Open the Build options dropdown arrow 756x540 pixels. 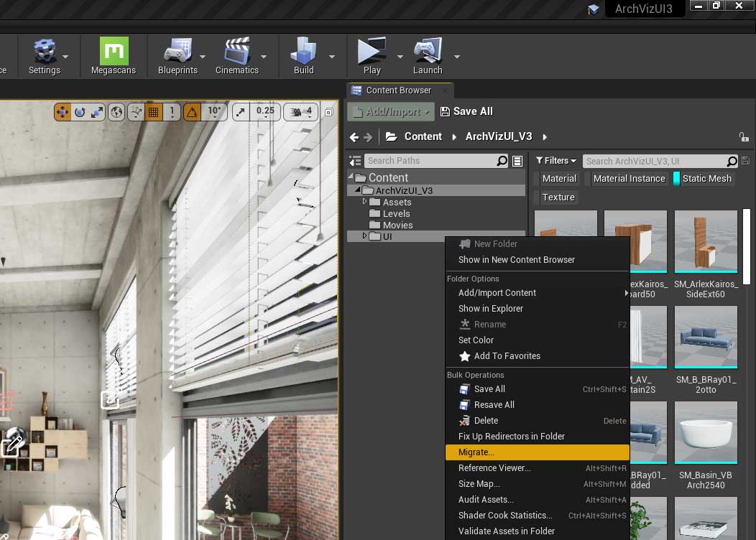pos(332,57)
